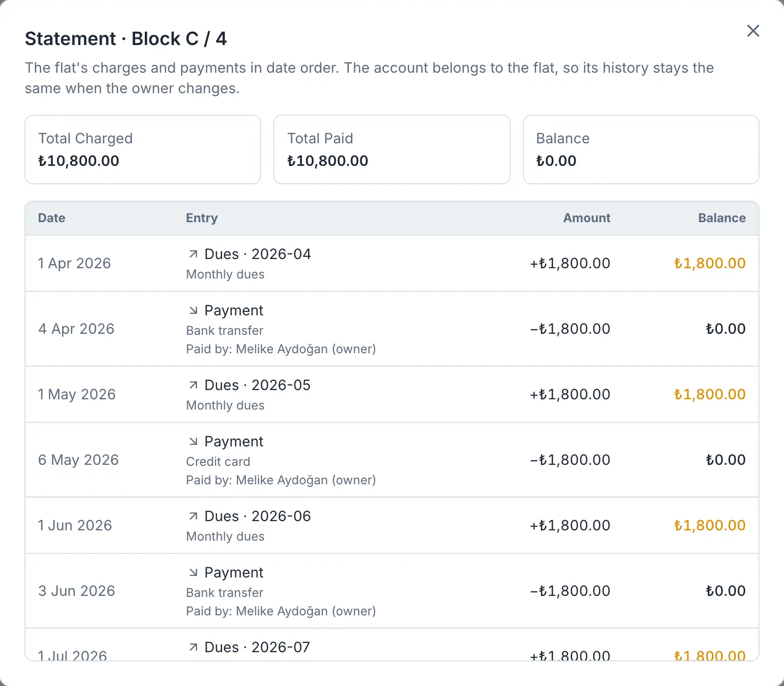Click the +₺1,800.00 amount on 1 Apr 2026
Screen dimensions: 784x686
point(570,263)
